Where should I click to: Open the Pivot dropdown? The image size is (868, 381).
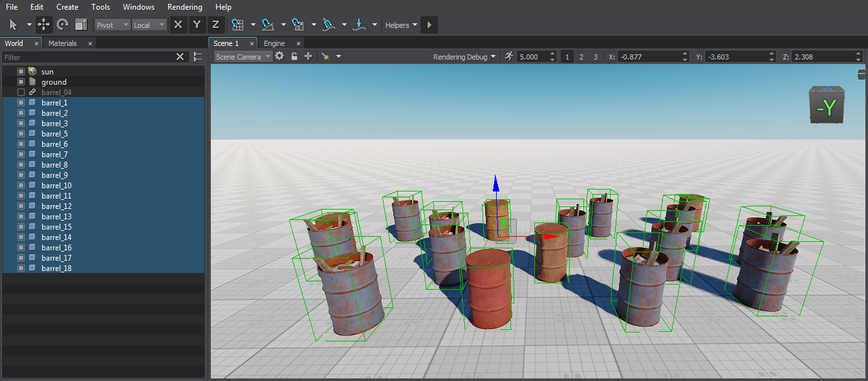coord(112,25)
